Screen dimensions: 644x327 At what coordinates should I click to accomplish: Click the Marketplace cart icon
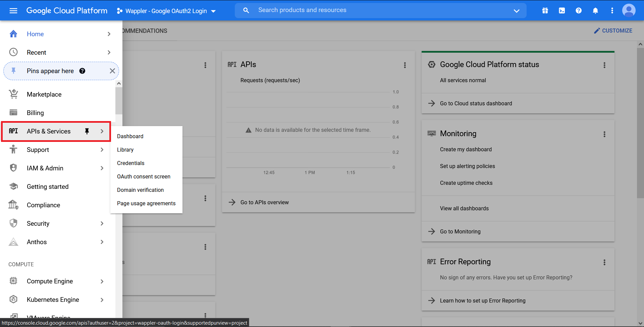[x=13, y=94]
